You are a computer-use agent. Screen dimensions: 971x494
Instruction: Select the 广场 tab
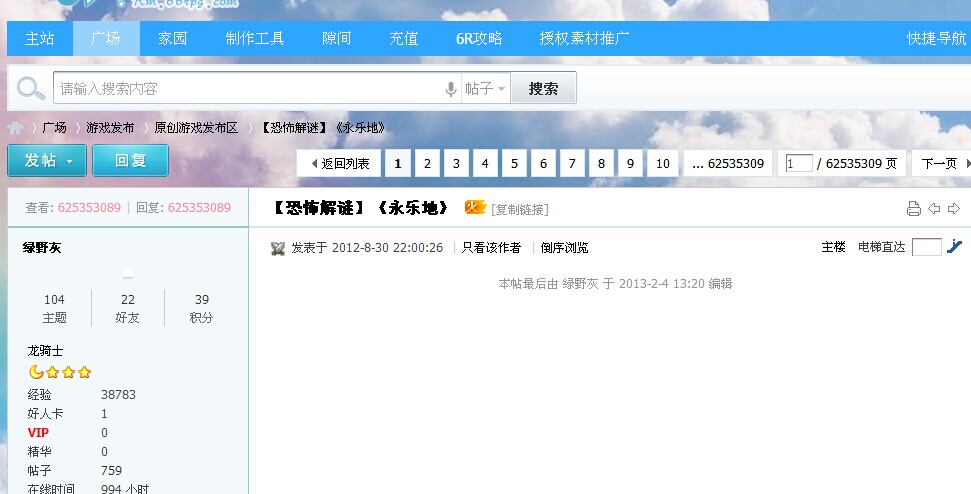106,38
